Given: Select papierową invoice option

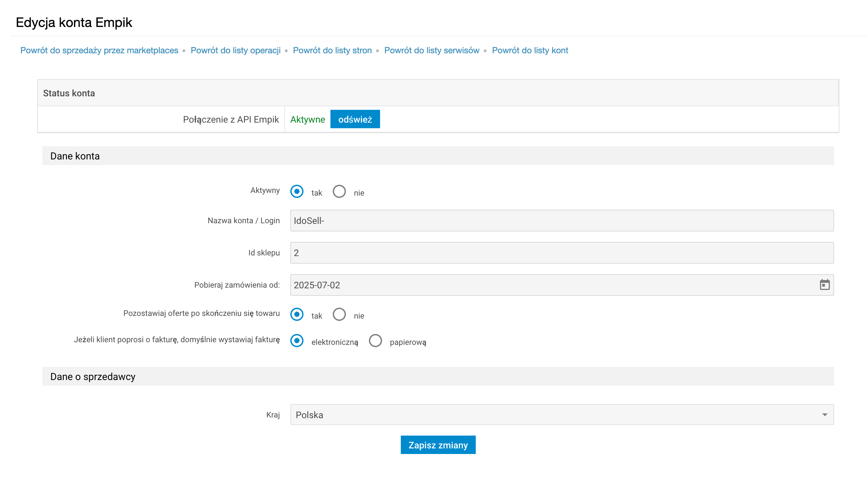Looking at the screenshot, I should pyautogui.click(x=375, y=341).
